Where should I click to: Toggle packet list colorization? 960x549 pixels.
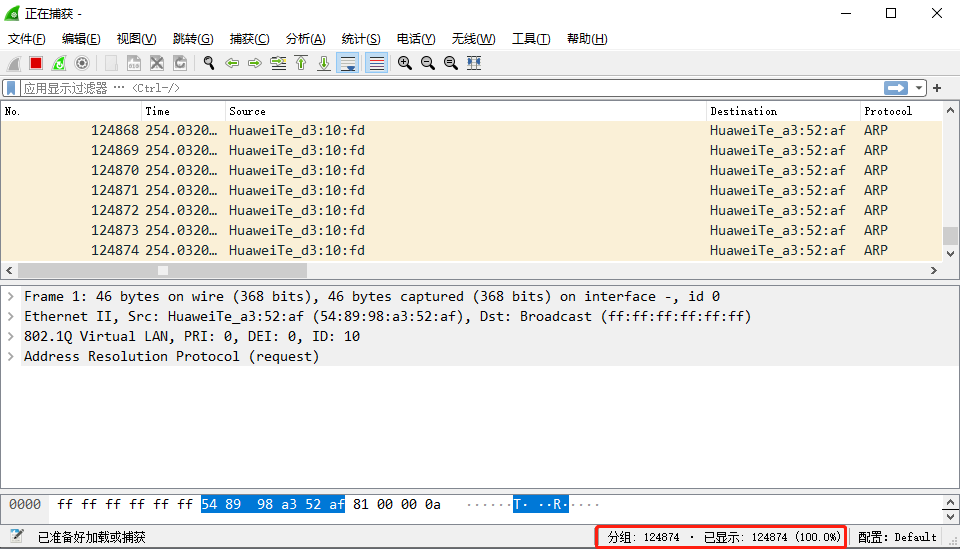[377, 63]
